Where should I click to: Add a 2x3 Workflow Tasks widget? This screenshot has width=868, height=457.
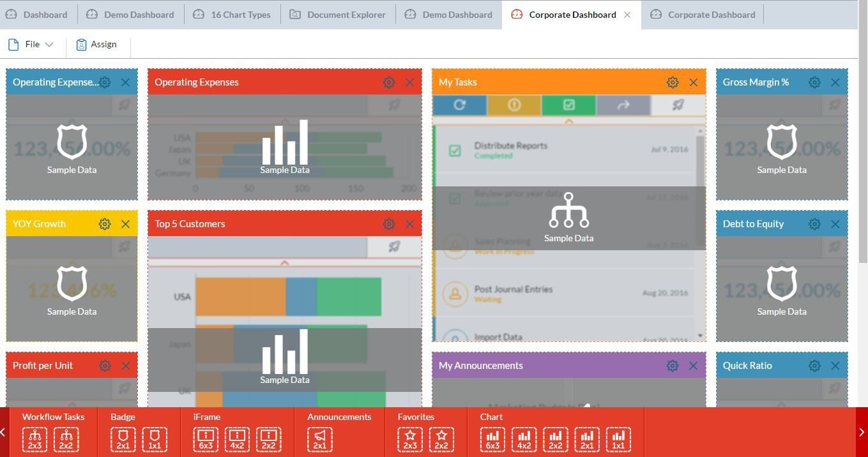pyautogui.click(x=34, y=438)
